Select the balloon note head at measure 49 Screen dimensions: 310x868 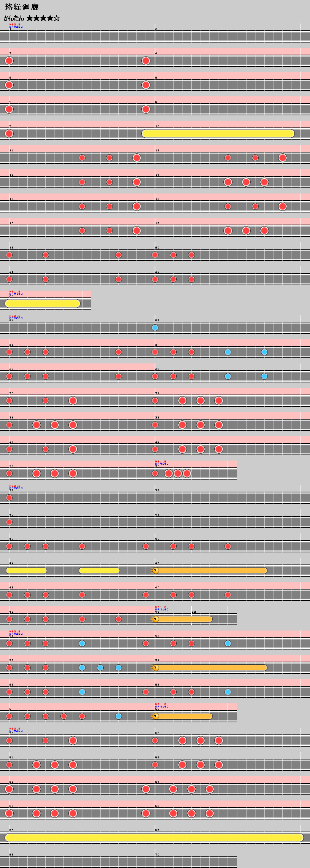[155, 619]
